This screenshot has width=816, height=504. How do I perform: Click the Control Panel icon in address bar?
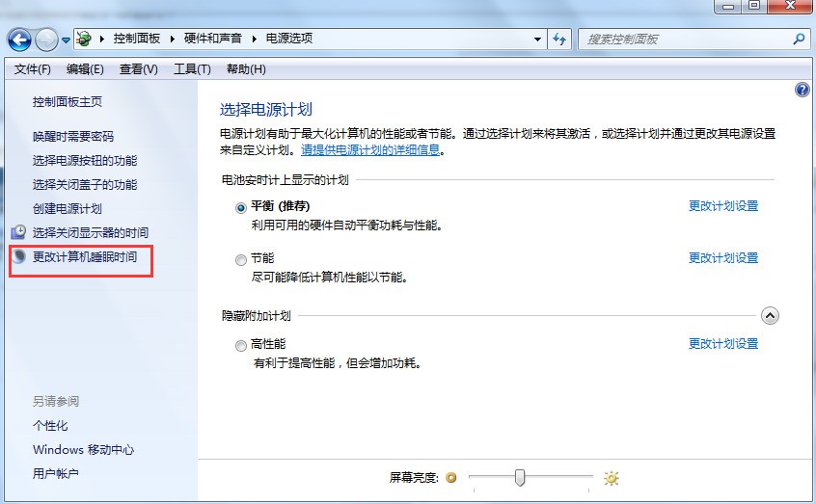click(x=84, y=39)
